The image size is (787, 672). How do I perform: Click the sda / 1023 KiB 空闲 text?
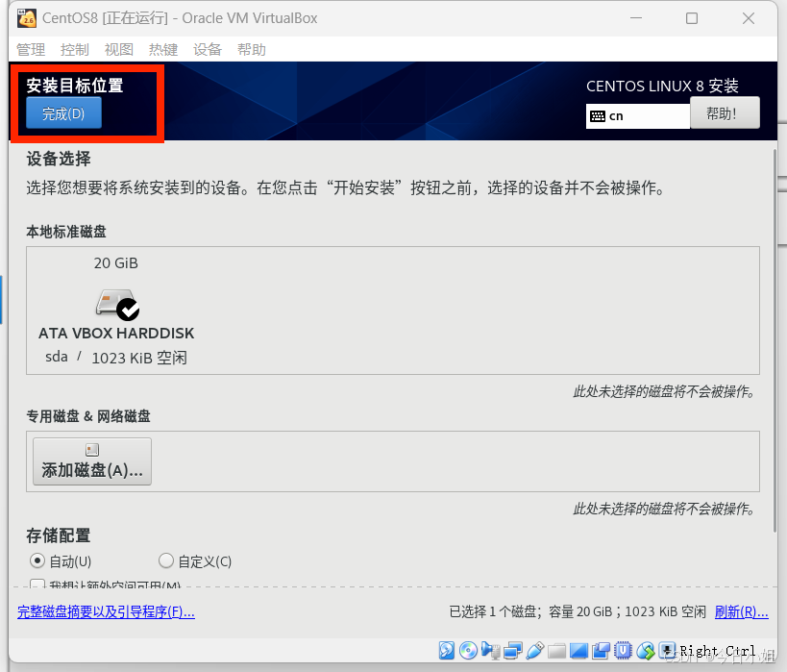[116, 357]
